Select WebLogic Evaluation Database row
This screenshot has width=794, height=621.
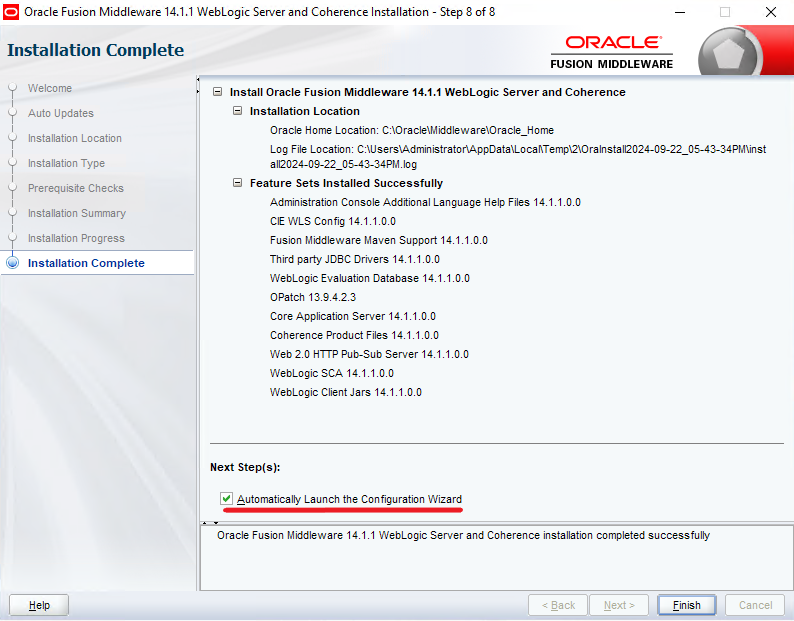pyautogui.click(x=370, y=278)
